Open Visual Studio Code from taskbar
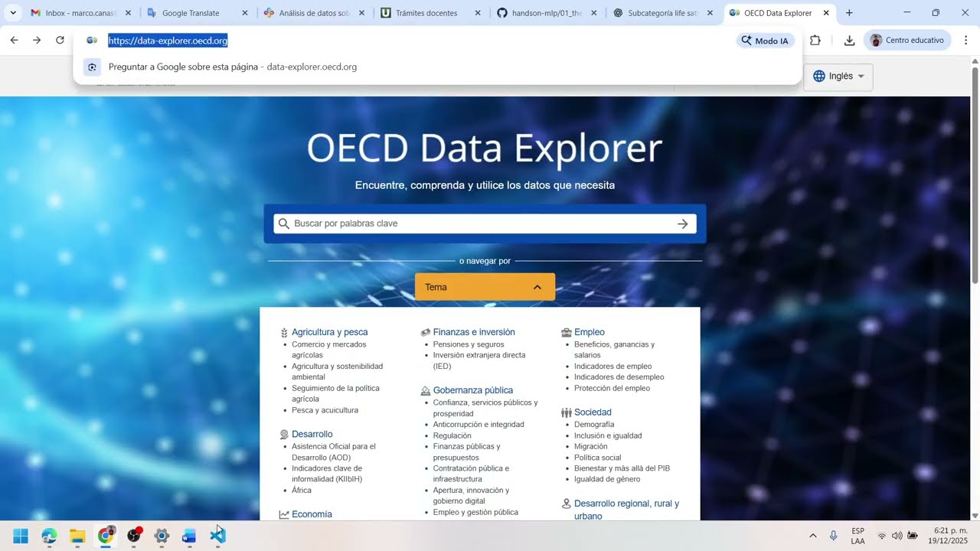 point(217,536)
